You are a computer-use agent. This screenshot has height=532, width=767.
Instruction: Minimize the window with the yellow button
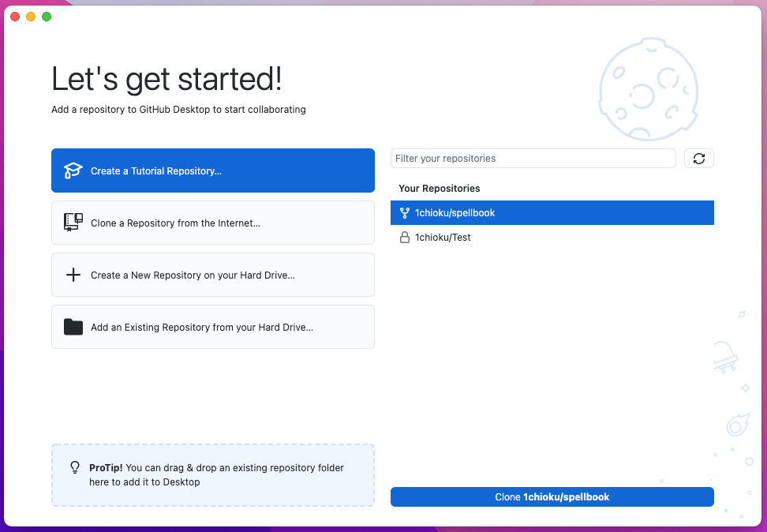tap(31, 17)
